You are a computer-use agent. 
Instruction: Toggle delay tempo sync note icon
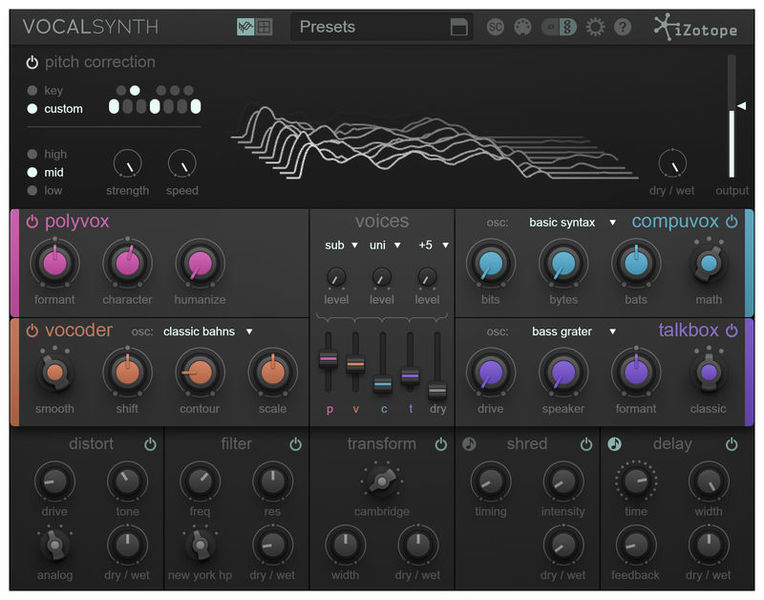click(x=614, y=444)
